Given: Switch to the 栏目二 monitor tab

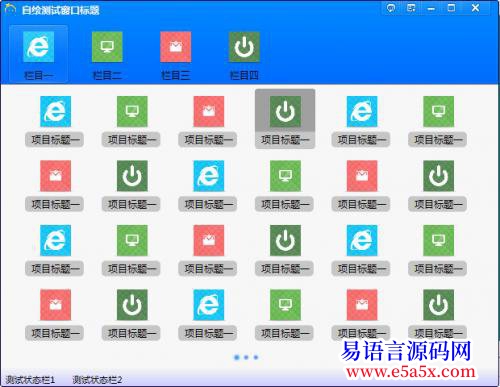Looking at the screenshot, I should point(107,55).
